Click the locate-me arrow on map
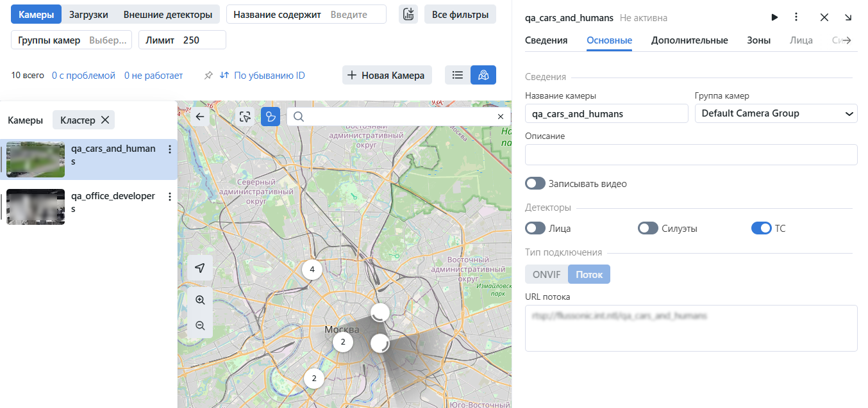 (200, 268)
